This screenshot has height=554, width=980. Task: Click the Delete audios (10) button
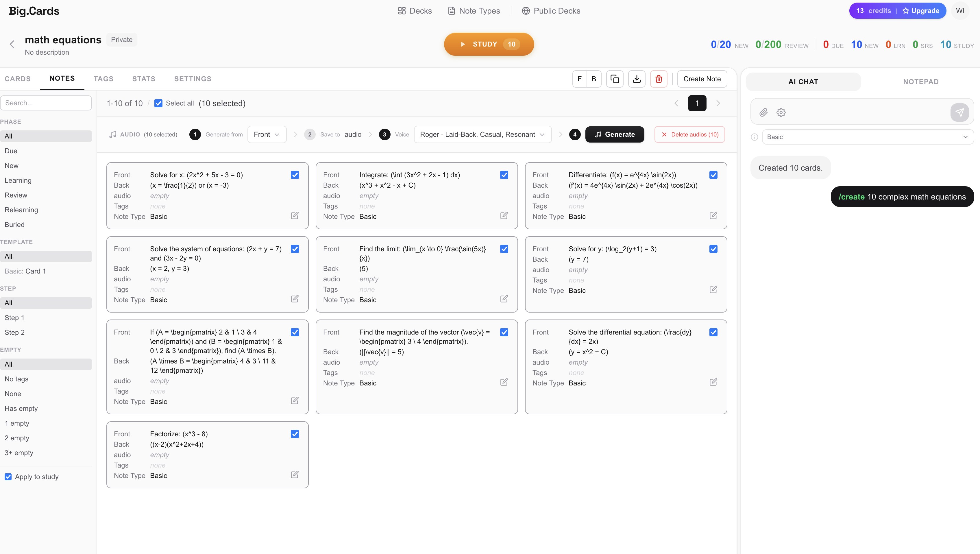(689, 134)
